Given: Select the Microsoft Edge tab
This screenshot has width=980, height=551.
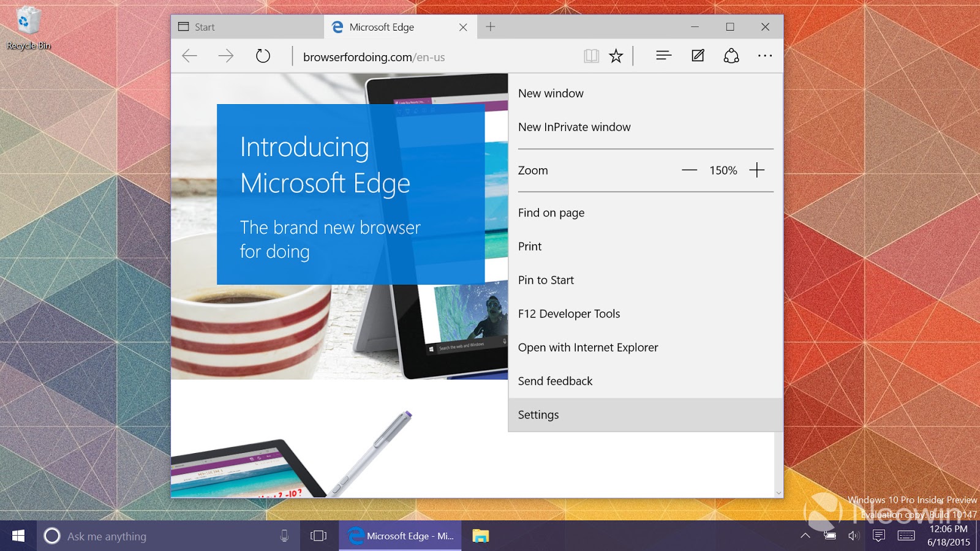Looking at the screenshot, I should point(401,27).
